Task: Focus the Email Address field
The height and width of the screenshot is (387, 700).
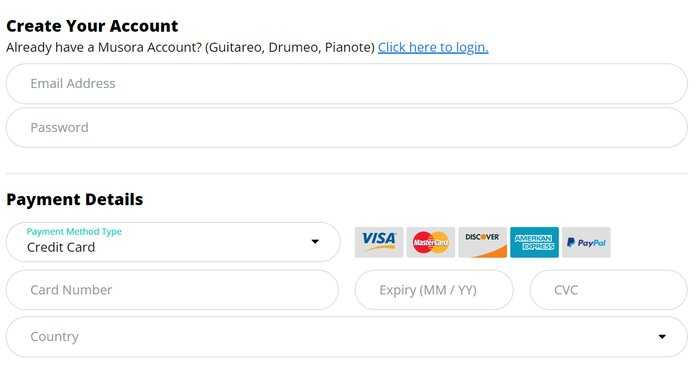Action: 346,83
